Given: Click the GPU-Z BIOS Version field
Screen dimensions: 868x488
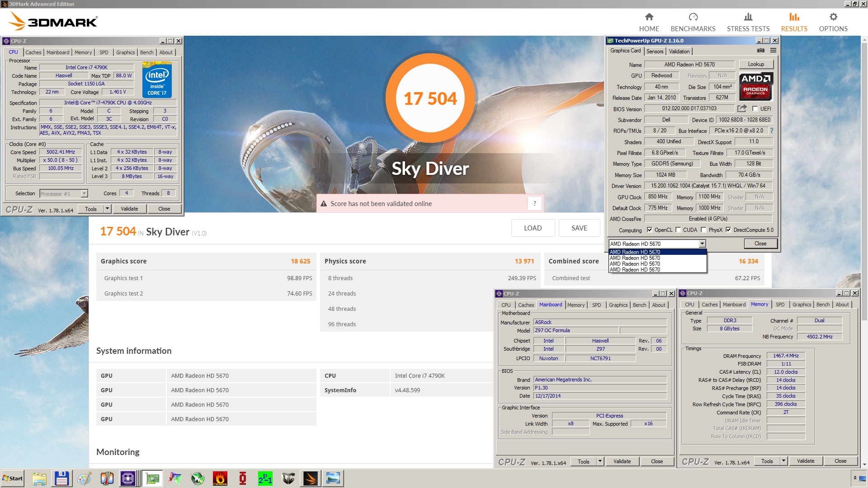Looking at the screenshot, I should pos(689,108).
